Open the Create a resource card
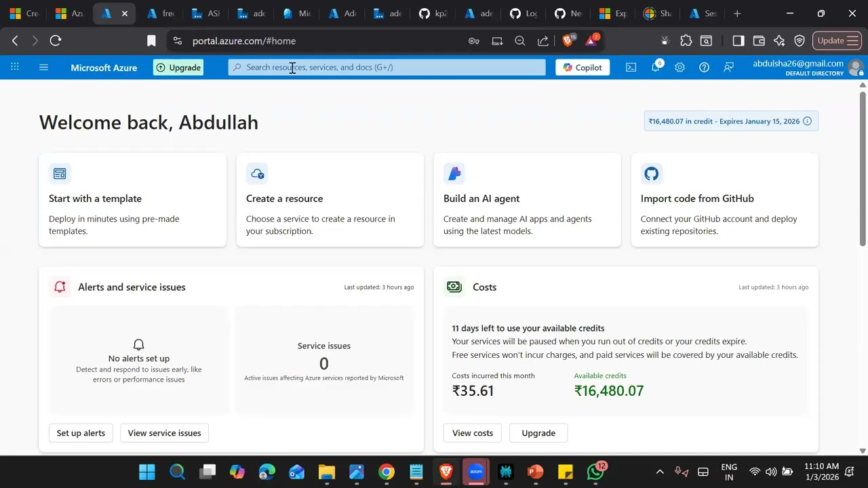This screenshot has width=868, height=488. (330, 200)
